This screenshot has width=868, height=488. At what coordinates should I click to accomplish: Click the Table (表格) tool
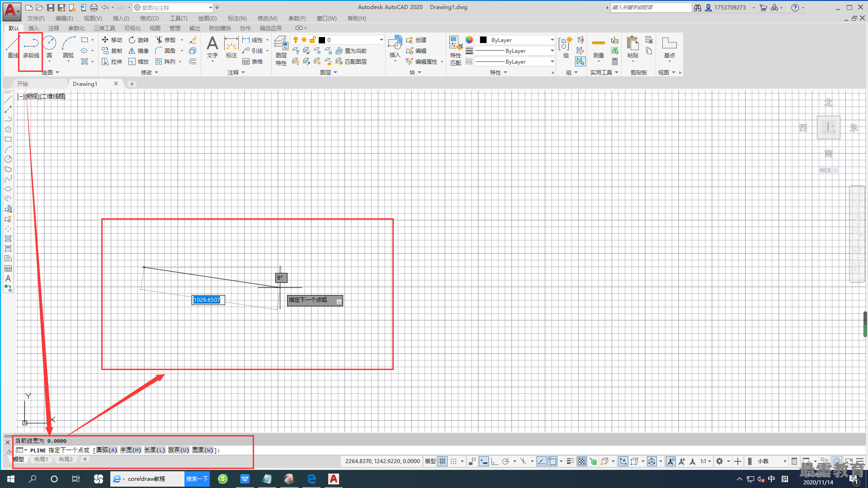click(253, 61)
